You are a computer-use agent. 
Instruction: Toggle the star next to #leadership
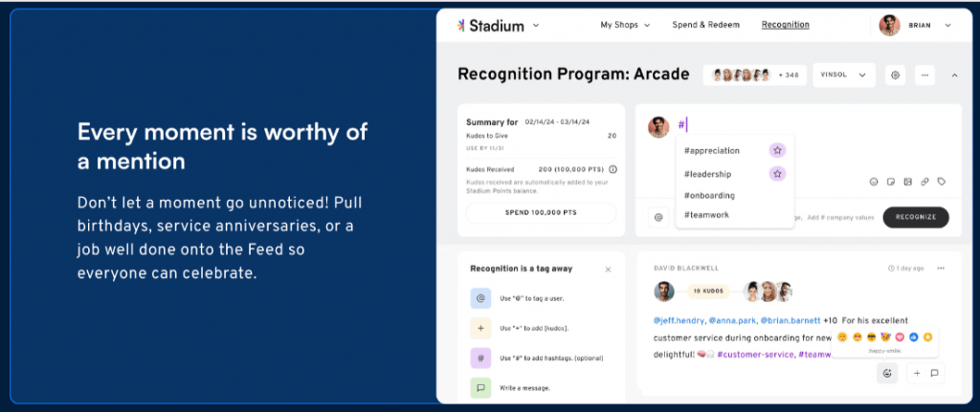[777, 174]
